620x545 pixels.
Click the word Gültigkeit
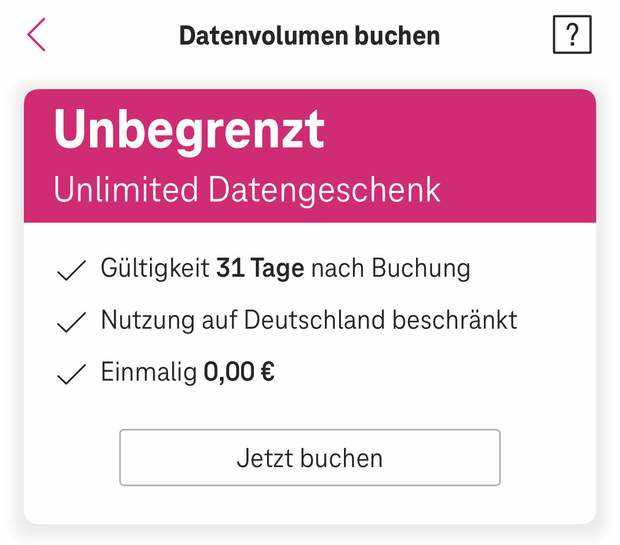[155, 270]
